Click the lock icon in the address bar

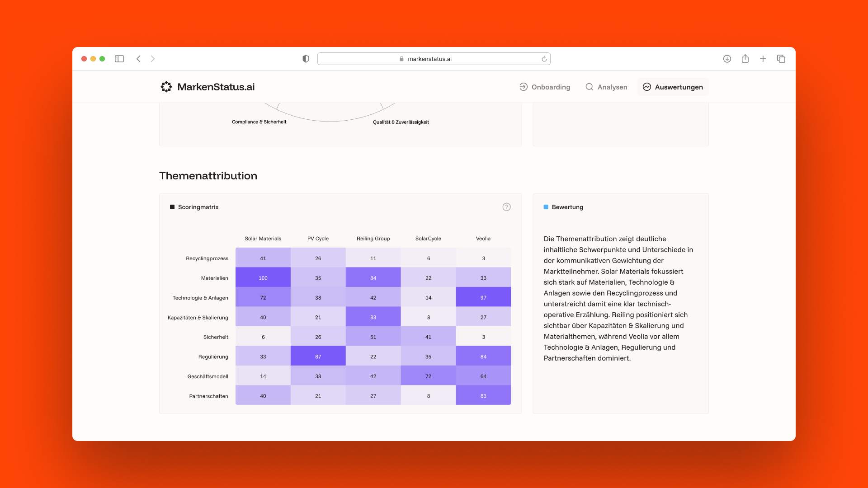pyautogui.click(x=401, y=59)
